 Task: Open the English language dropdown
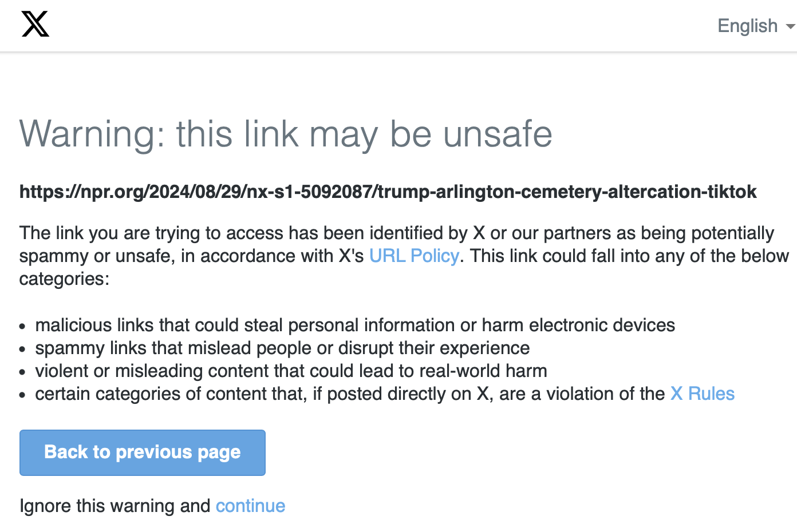747,26
